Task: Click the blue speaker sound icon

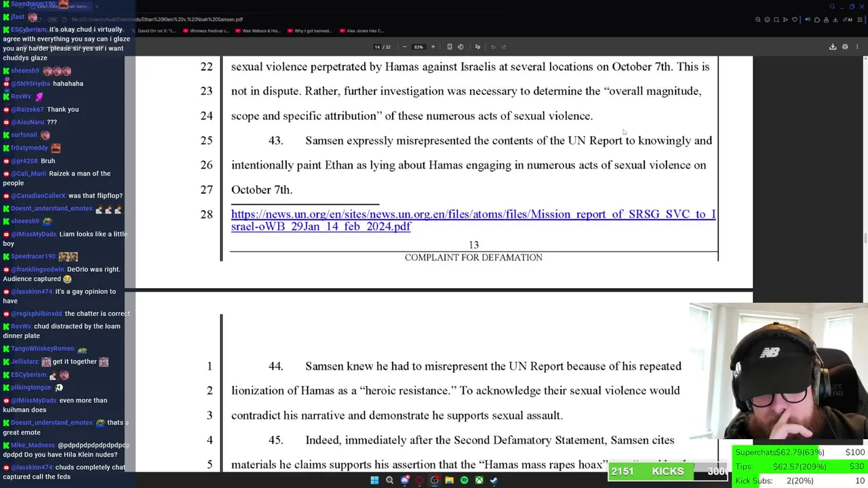Action: click(808, 20)
